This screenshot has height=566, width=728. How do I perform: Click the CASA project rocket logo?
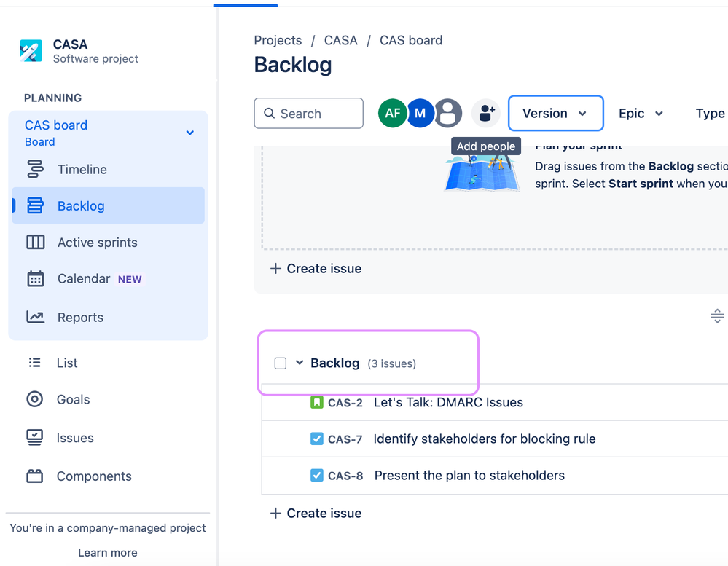(31, 50)
